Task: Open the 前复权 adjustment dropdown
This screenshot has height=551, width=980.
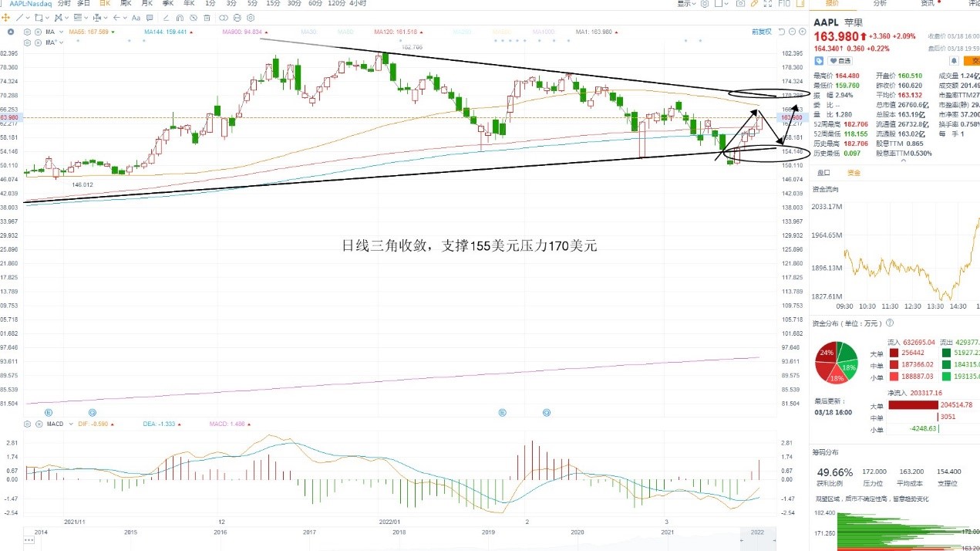Action: pos(762,32)
